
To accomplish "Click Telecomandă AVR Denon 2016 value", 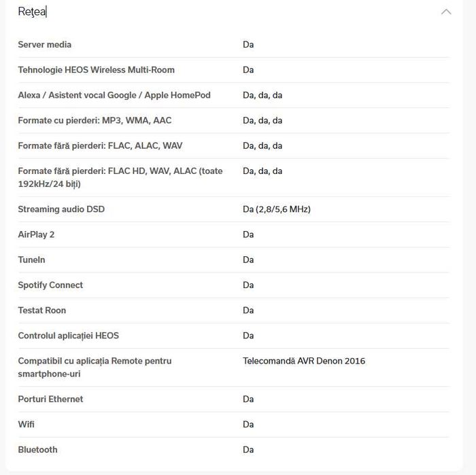I will pyautogui.click(x=303, y=361).
